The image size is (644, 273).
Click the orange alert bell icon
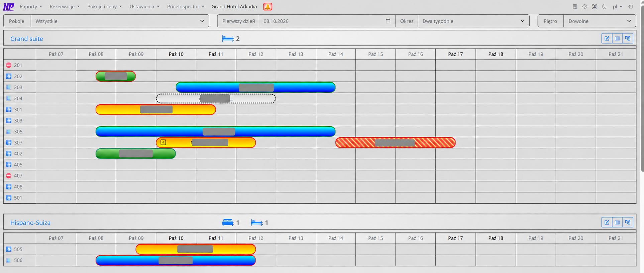point(267,7)
